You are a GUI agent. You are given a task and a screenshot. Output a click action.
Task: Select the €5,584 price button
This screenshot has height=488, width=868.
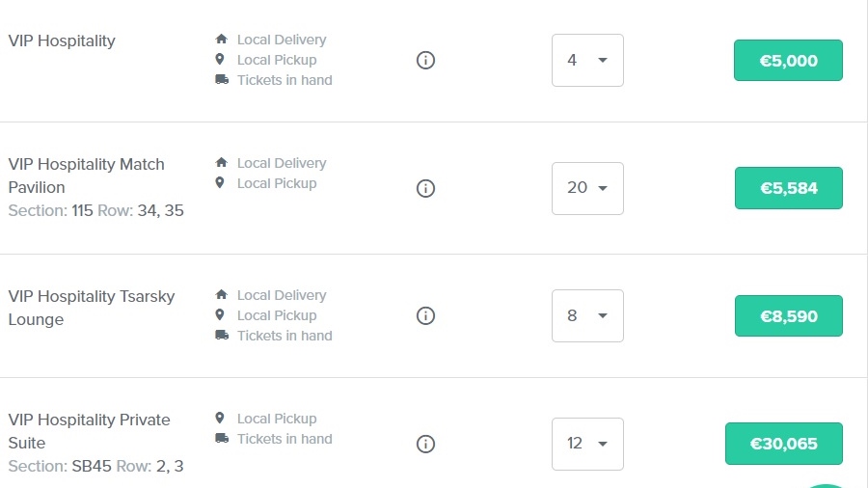pyautogui.click(x=788, y=188)
